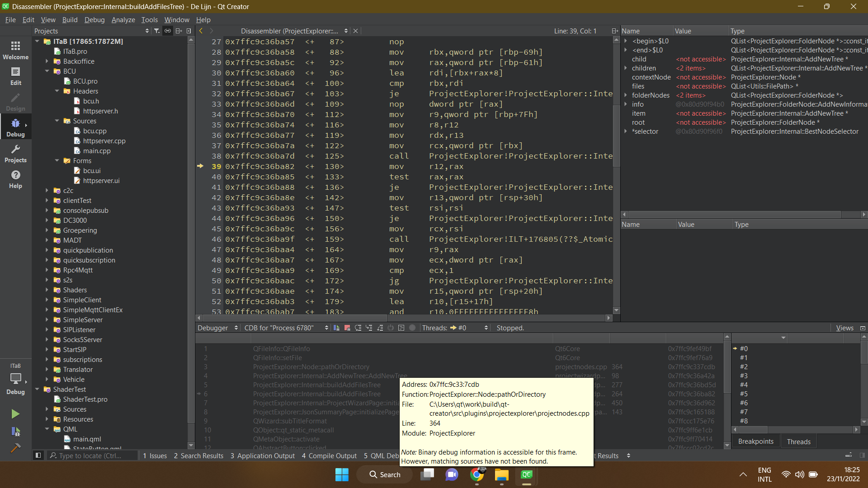The height and width of the screenshot is (488, 868).
Task: Open the Search Results pane
Action: pos(198,455)
